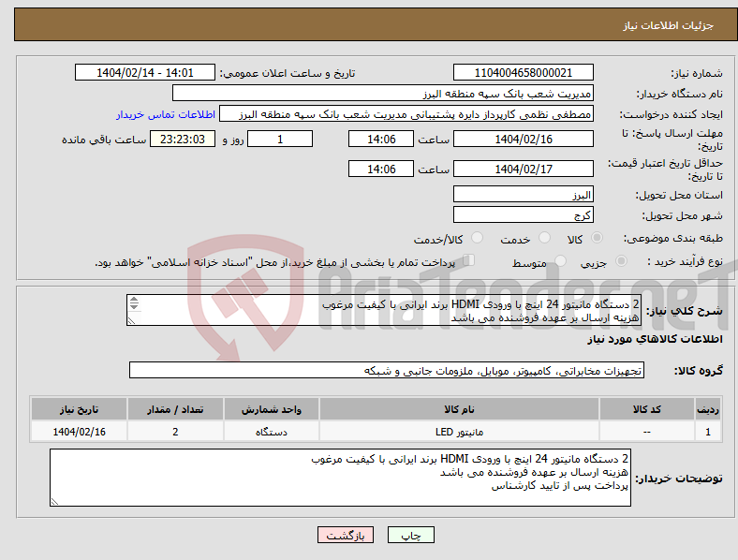
Task: Toggle the اسناد خزانه اسلامی payment checkbox
Action: 469,259
